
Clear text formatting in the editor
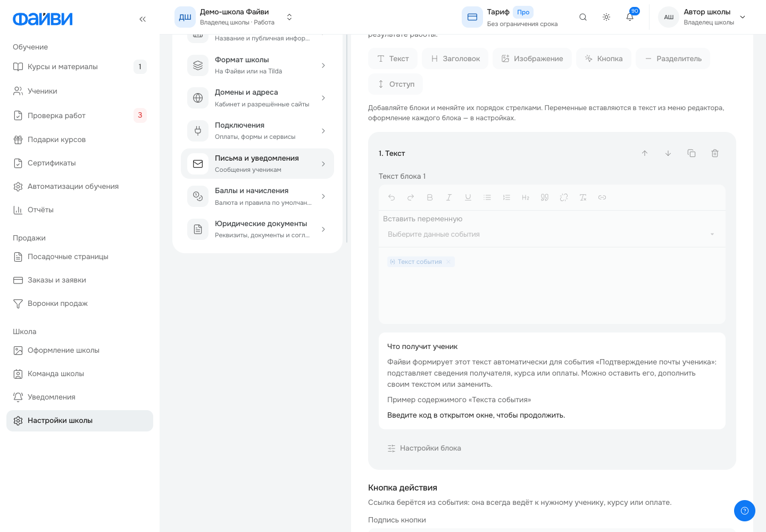pyautogui.click(x=583, y=197)
